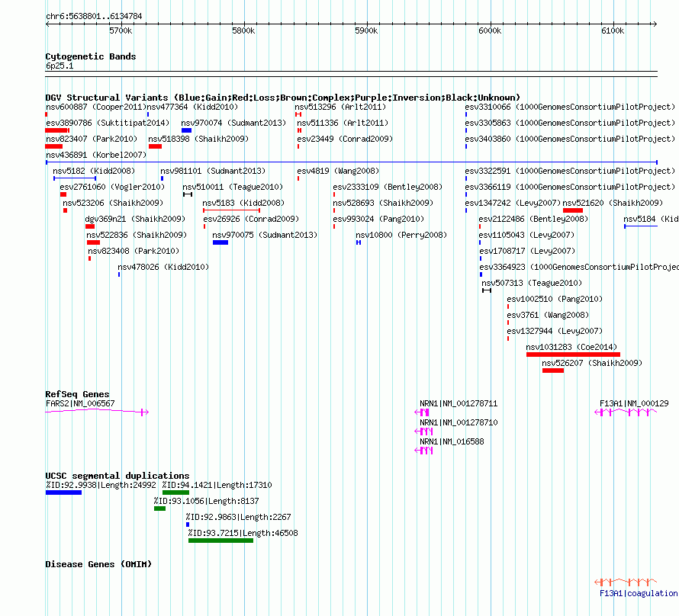Click the 5900k ruler tick label
Screen dimensions: 679x616
pos(366,30)
